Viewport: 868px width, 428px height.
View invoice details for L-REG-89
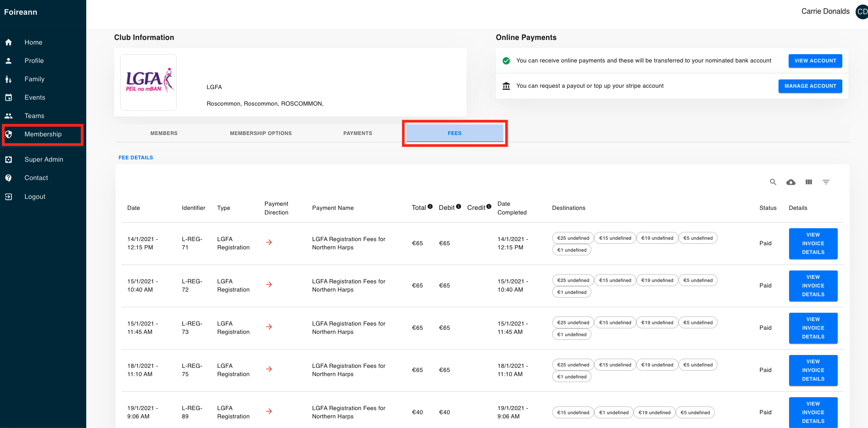[x=813, y=412]
